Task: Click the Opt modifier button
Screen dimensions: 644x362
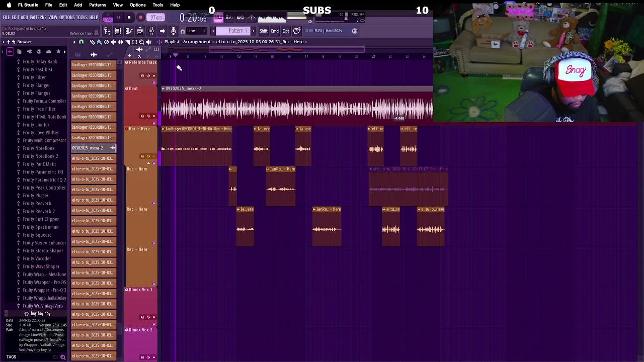Action: click(286, 31)
